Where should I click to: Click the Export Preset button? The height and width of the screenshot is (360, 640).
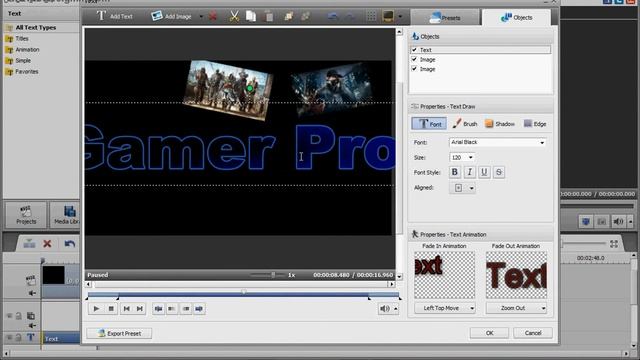119,333
